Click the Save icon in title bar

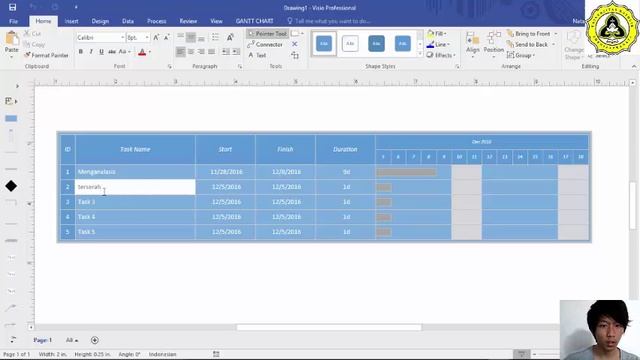coord(13,7)
